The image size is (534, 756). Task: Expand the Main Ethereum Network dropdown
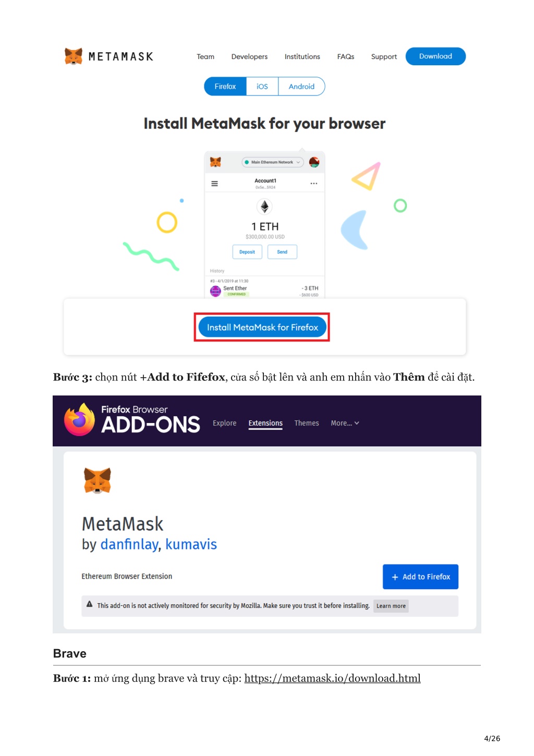click(x=273, y=162)
